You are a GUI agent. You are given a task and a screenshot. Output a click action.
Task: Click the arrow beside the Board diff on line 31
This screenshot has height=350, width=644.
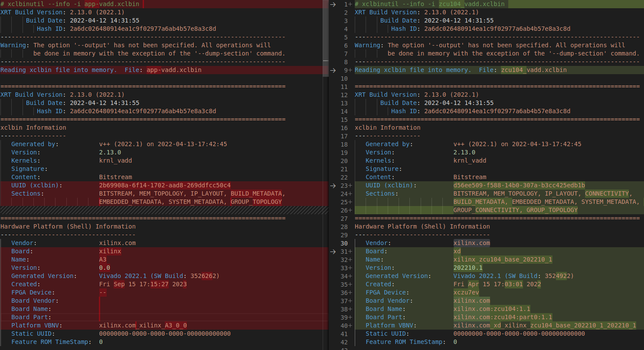tap(333, 251)
